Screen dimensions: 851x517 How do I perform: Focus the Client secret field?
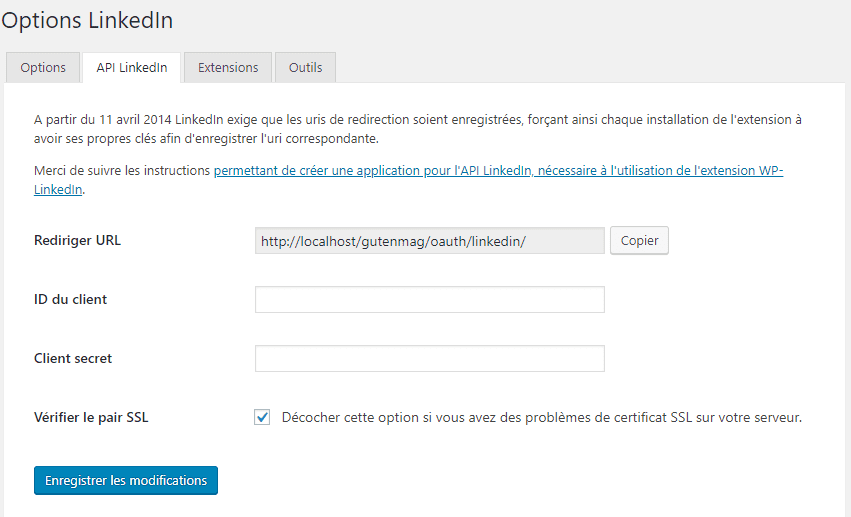coord(430,359)
